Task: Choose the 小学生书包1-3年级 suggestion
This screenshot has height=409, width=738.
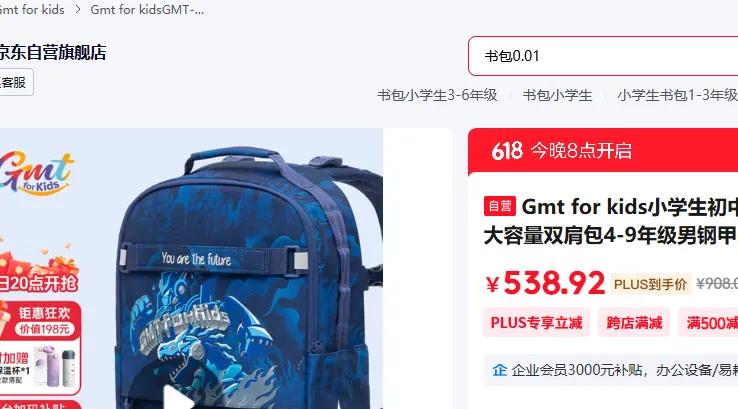Action: [x=677, y=95]
